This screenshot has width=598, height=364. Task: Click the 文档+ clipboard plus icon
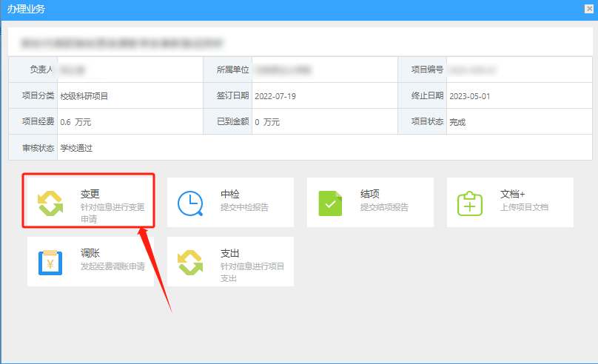click(x=470, y=203)
